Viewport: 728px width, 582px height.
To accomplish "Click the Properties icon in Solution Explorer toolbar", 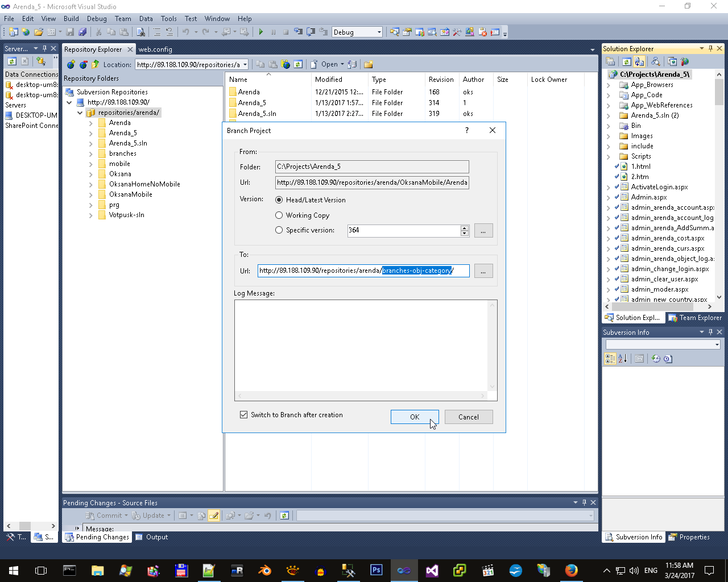I will pyautogui.click(x=610, y=61).
